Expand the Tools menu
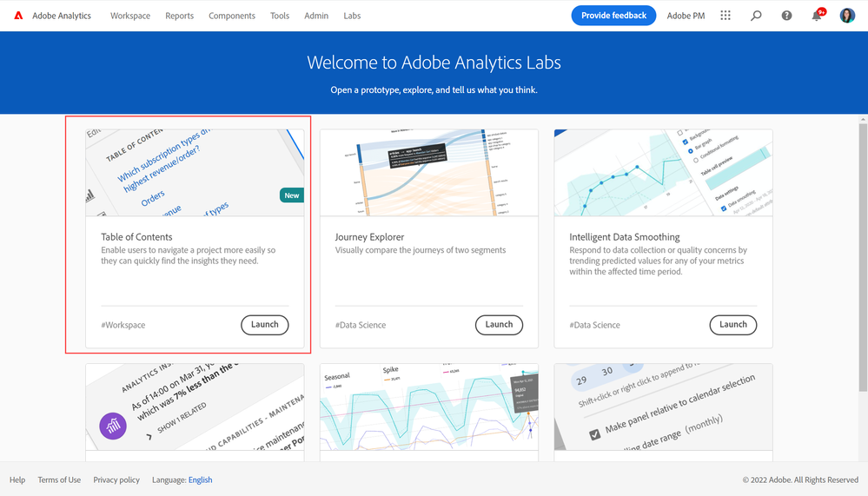 280,16
